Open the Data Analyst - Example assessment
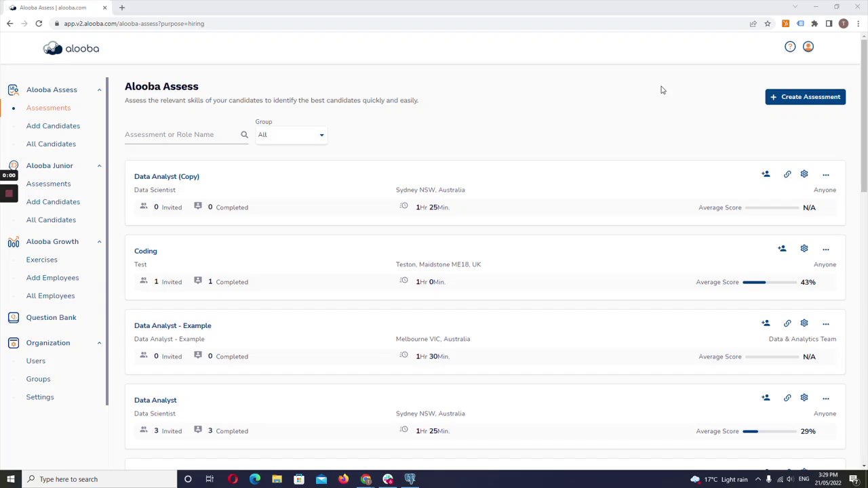Viewport: 868px width, 488px height. [172, 325]
